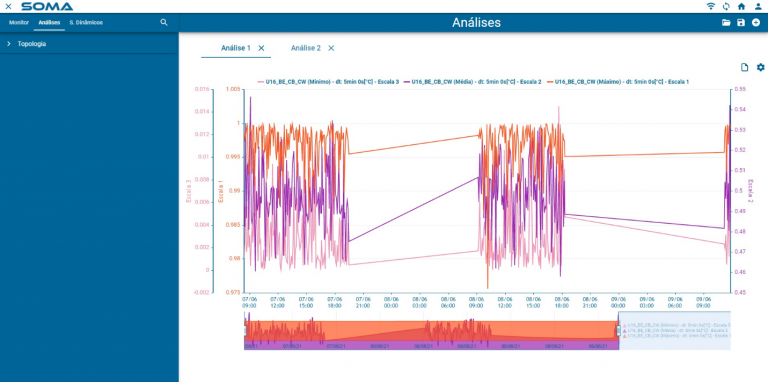Close the Análise 1 tab

[x=261, y=48]
